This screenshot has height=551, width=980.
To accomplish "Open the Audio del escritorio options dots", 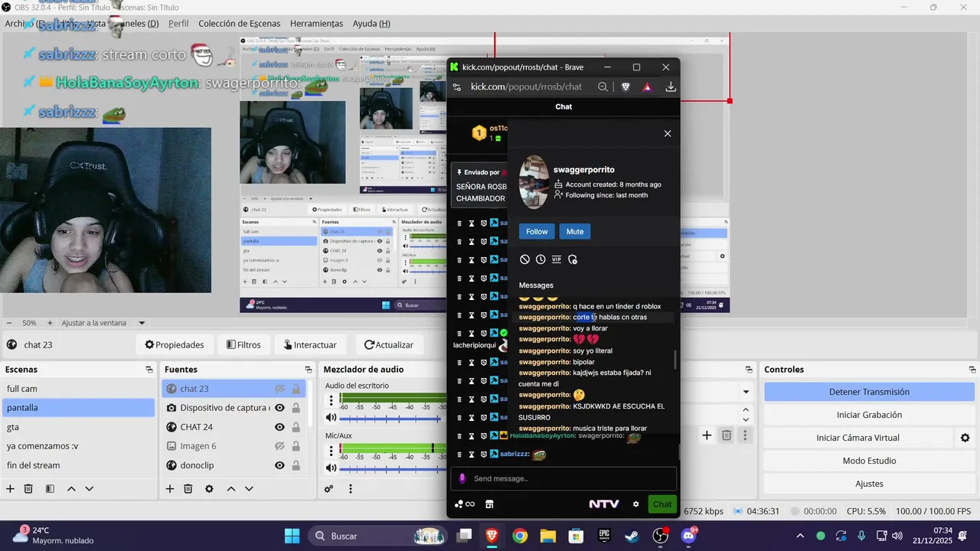I will pyautogui.click(x=332, y=400).
